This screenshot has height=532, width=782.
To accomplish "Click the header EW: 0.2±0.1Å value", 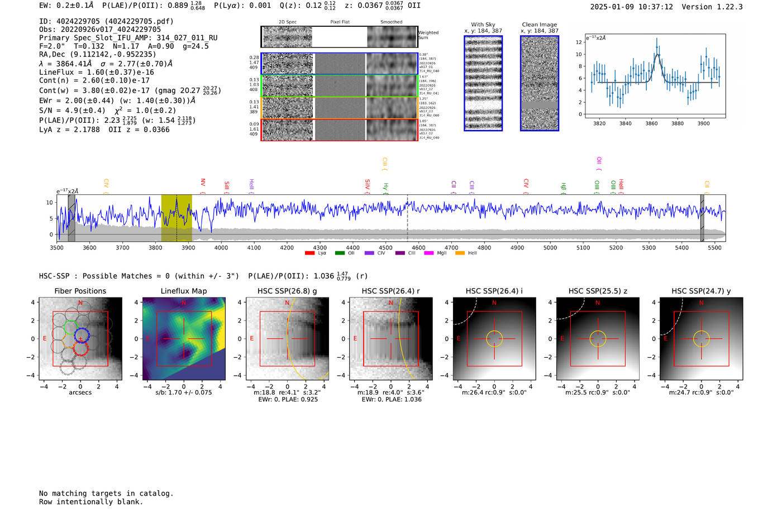I will (x=66, y=6).
